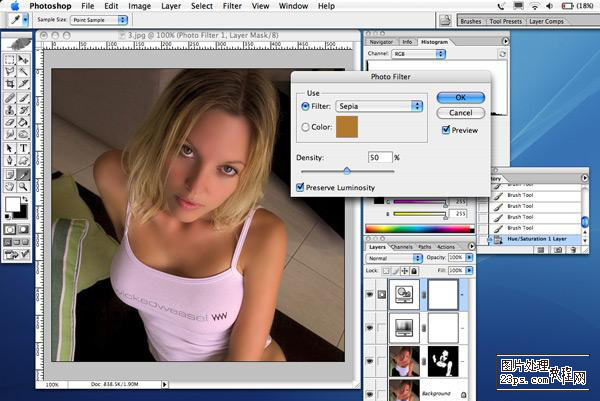Uncheck the Preview checkbox
600x401 pixels.
446,130
